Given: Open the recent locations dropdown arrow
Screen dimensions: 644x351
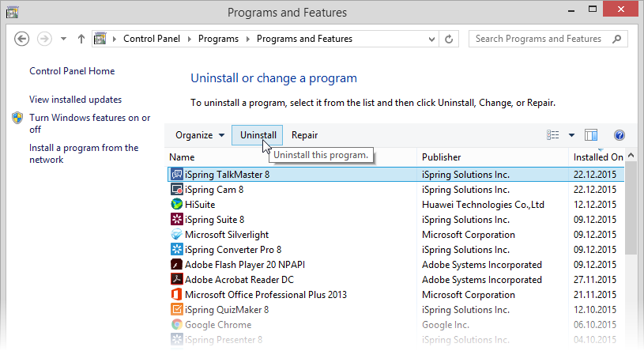Looking at the screenshot, I should [63, 39].
